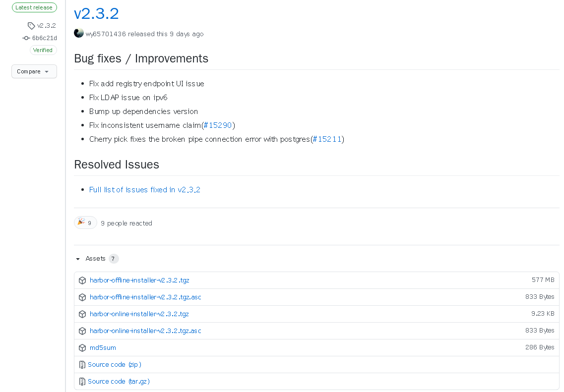Viewport: 564px width, 392px height.
Task: Click the wy65701436 avatar image
Action: (79, 33)
